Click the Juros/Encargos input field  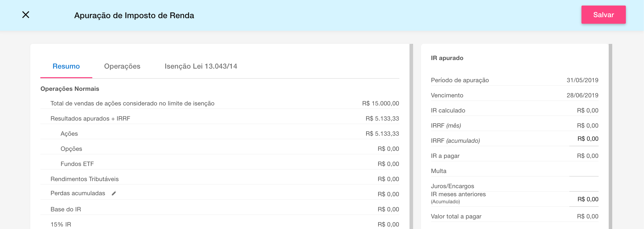point(584,186)
